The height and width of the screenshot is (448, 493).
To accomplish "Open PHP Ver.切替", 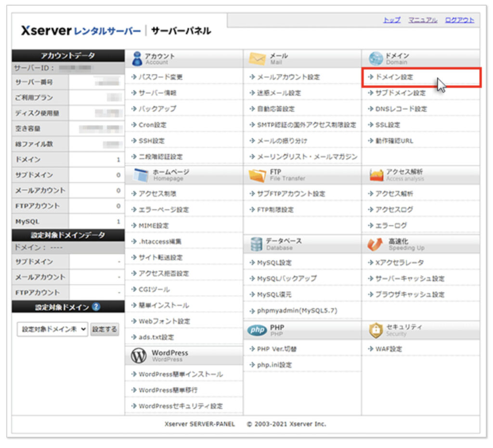I will [277, 349].
